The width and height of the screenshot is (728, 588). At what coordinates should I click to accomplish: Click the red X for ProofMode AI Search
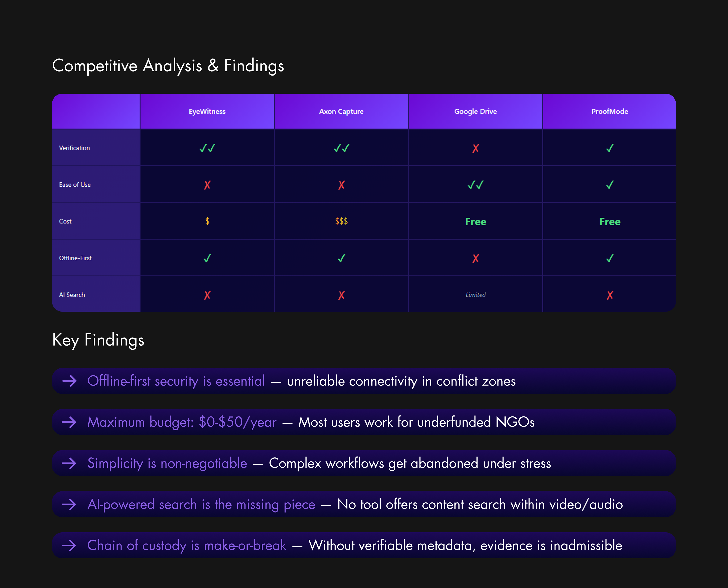point(610,295)
